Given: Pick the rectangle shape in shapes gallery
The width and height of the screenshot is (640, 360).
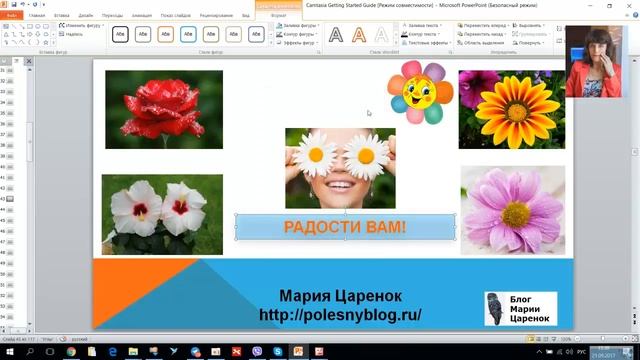Looking at the screenshot, I should 29,26.
